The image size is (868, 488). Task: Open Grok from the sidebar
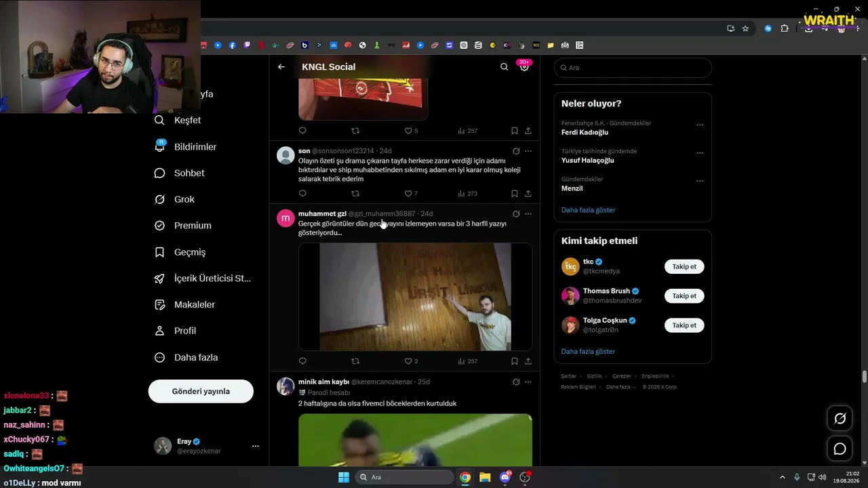[x=175, y=199]
